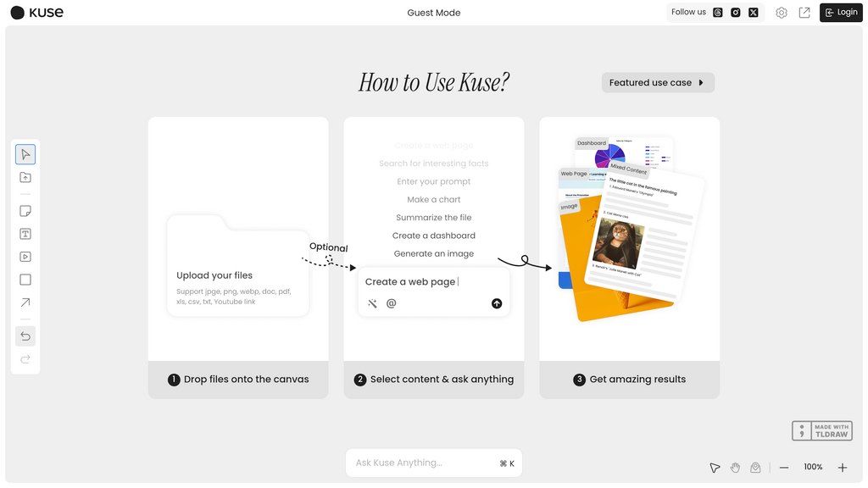Click the Made with TLDRAW badge
Image resolution: width=868 pixels, height=488 pixels.
(822, 431)
